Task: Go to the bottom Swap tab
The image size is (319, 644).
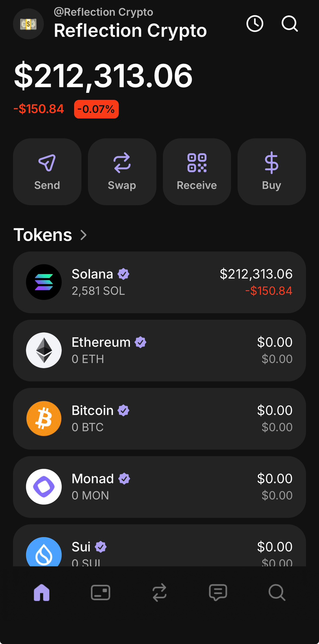Action: 159,592
